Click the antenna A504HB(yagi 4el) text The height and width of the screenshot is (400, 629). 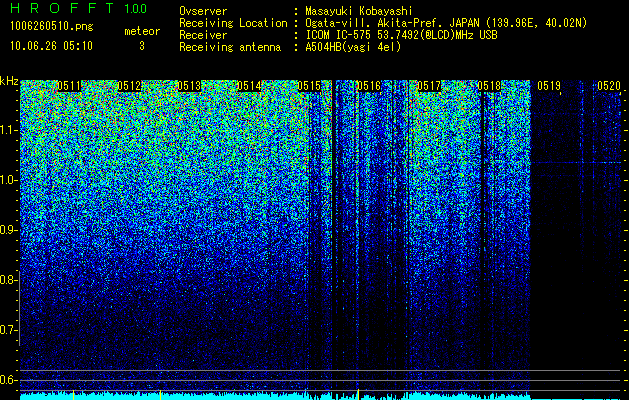[353, 47]
